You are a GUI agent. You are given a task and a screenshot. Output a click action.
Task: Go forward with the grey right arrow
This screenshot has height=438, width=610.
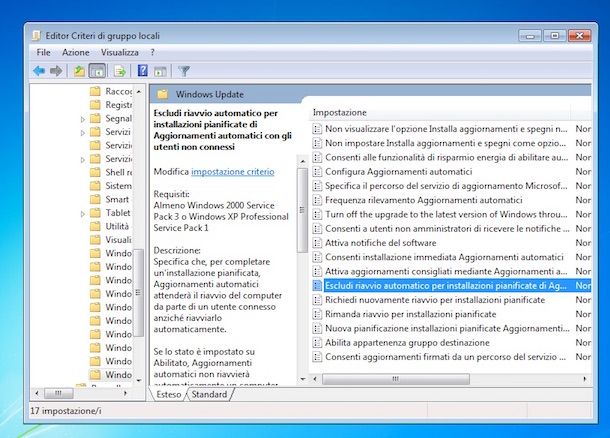click(x=56, y=71)
